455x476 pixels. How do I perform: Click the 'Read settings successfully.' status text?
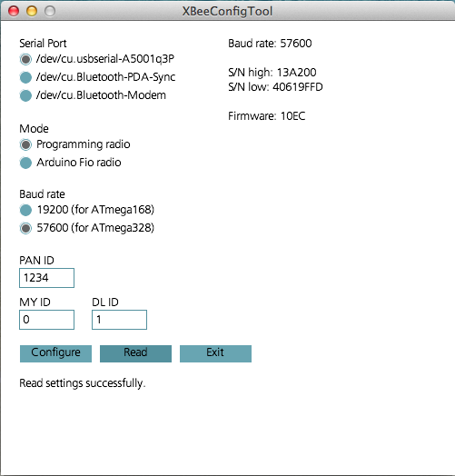83,383
